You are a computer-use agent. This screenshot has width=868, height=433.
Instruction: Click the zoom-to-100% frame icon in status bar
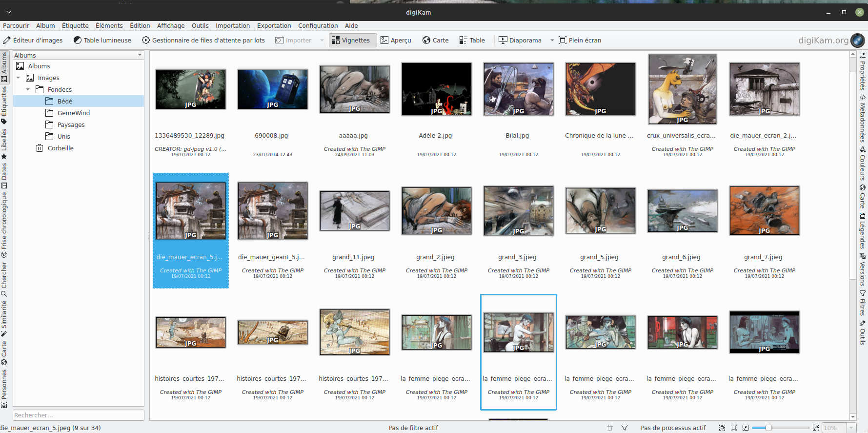point(734,428)
